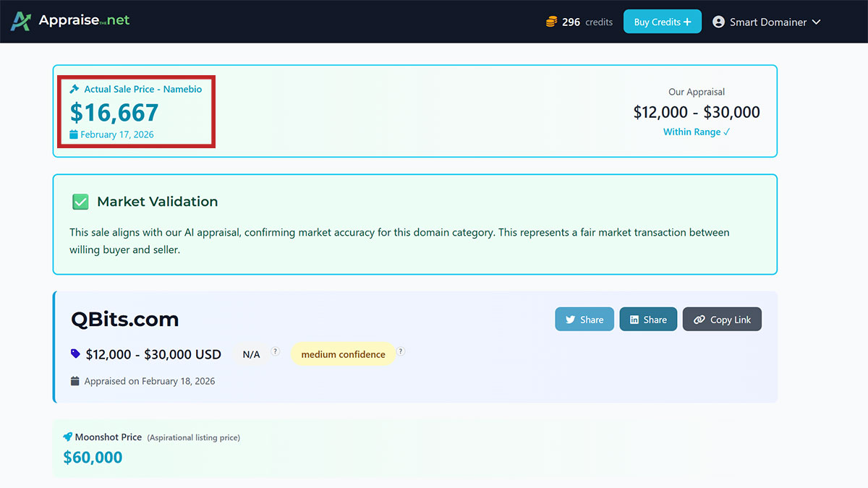Click the Moonshot Price label
This screenshot has width=868, height=488.
109,437
